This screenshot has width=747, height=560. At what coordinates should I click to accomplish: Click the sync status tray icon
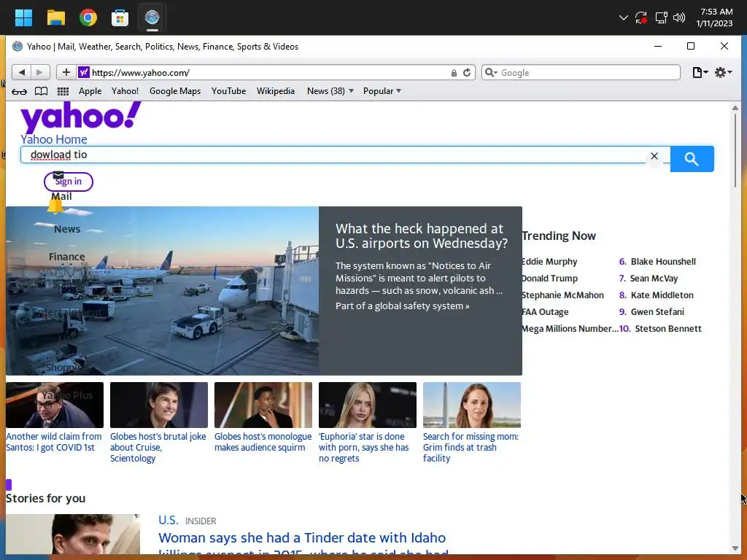pyautogui.click(x=641, y=17)
